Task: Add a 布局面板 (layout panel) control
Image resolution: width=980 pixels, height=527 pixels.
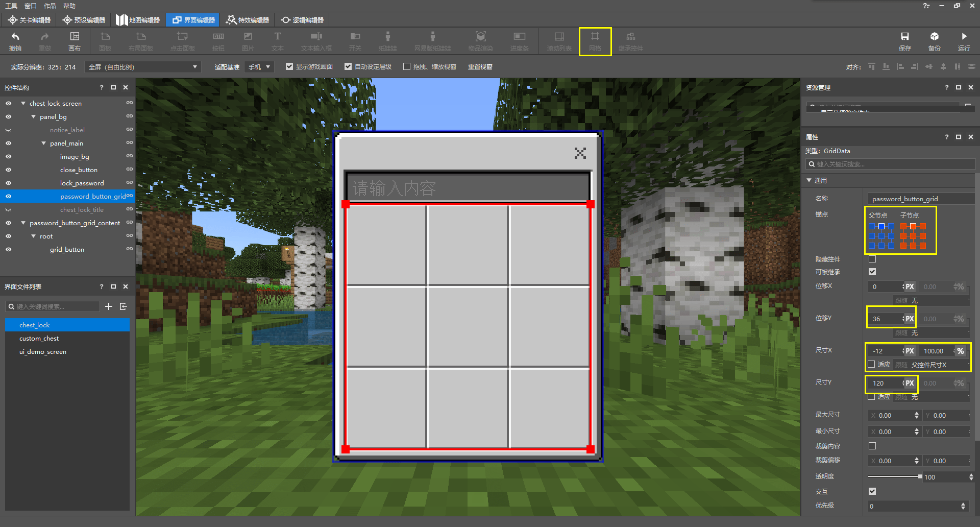Action: pyautogui.click(x=141, y=41)
